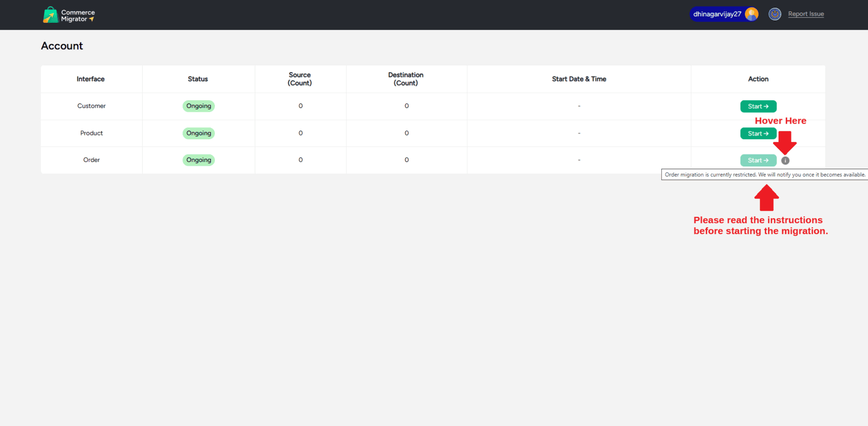Select the Order interface cell
The image size is (868, 426).
point(91,160)
